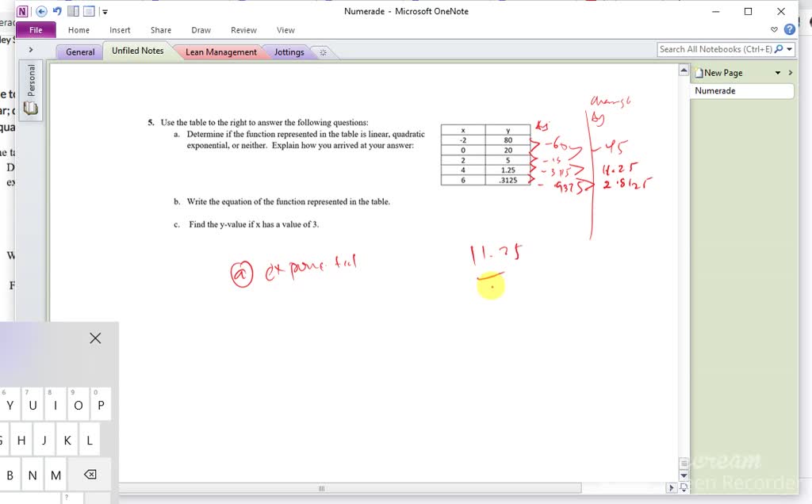This screenshot has height=504, width=812.
Task: Open the Customize Quick Access Toolbar menu
Action: point(104,11)
